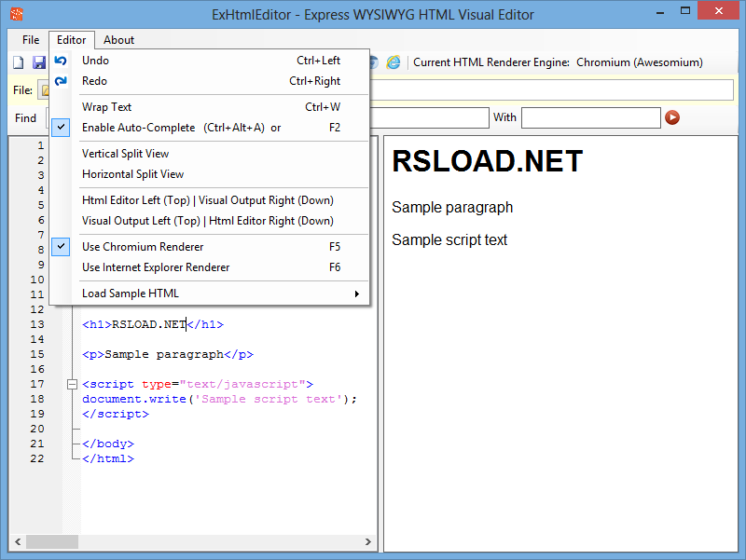
Task: Click the closing </body> tag line
Action: click(x=108, y=444)
